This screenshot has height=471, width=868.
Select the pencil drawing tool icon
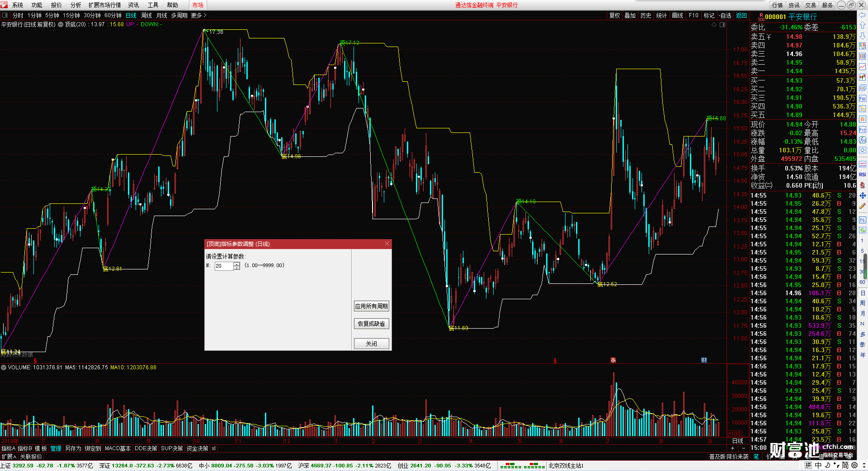click(863, 206)
